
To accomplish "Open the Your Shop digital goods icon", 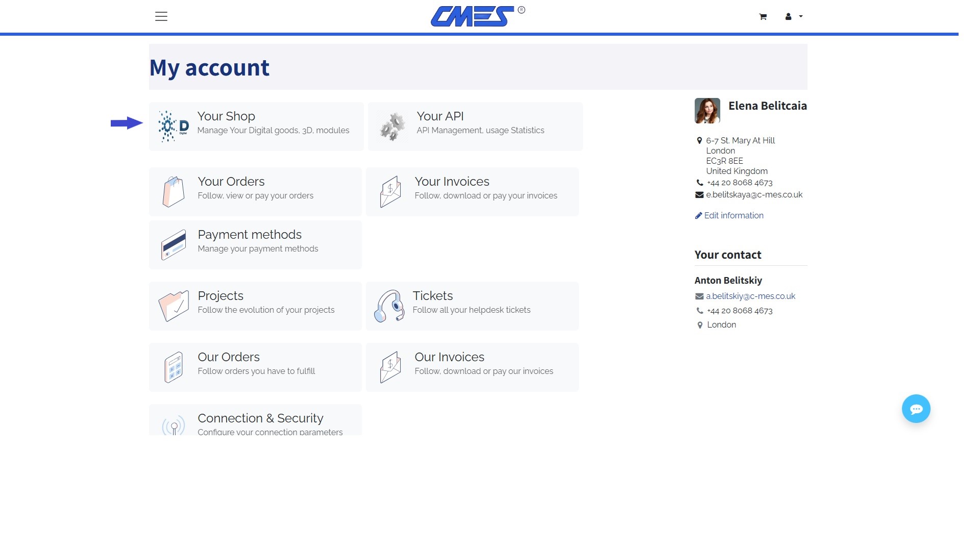I will [x=173, y=125].
